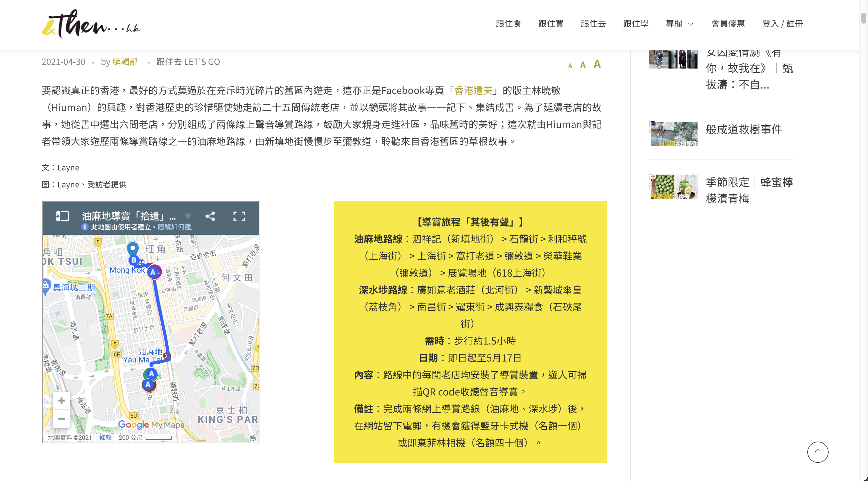
Task: Open the 跟住去 LET'S GO category
Action: 188,62
